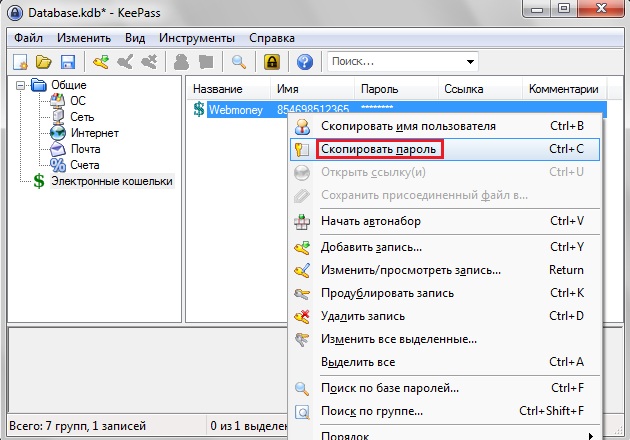Viewport: 630px width, 440px height.
Task: Select the Интернет group in tree
Action: [x=94, y=133]
